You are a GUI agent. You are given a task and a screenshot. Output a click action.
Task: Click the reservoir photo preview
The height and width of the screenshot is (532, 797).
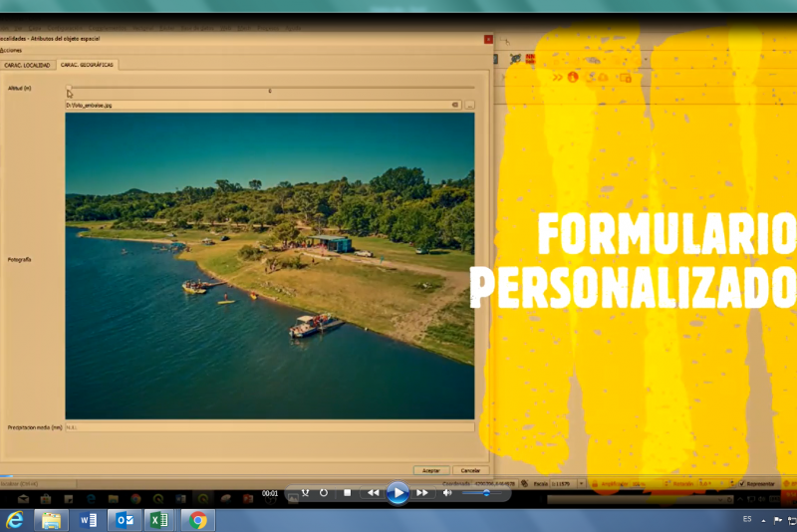click(270, 266)
